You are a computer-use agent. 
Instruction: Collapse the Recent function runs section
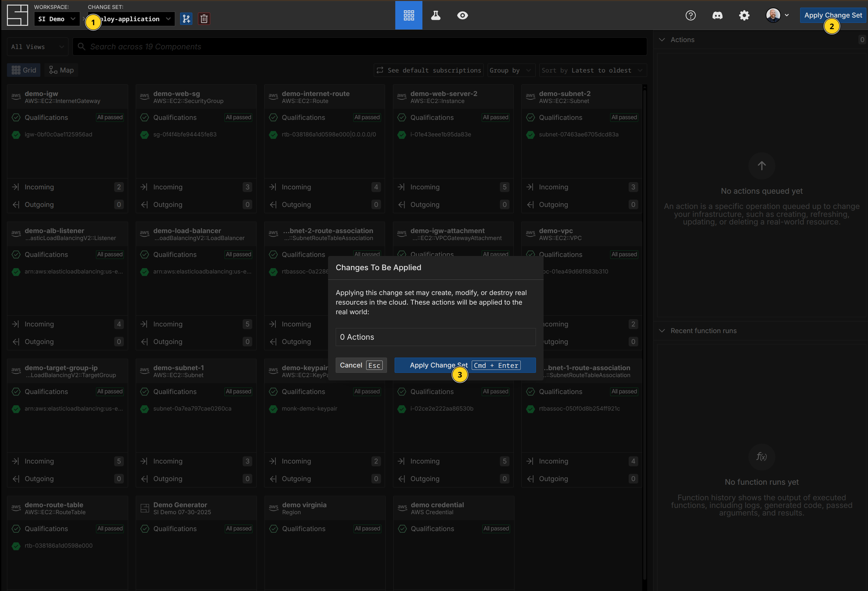tap(662, 331)
